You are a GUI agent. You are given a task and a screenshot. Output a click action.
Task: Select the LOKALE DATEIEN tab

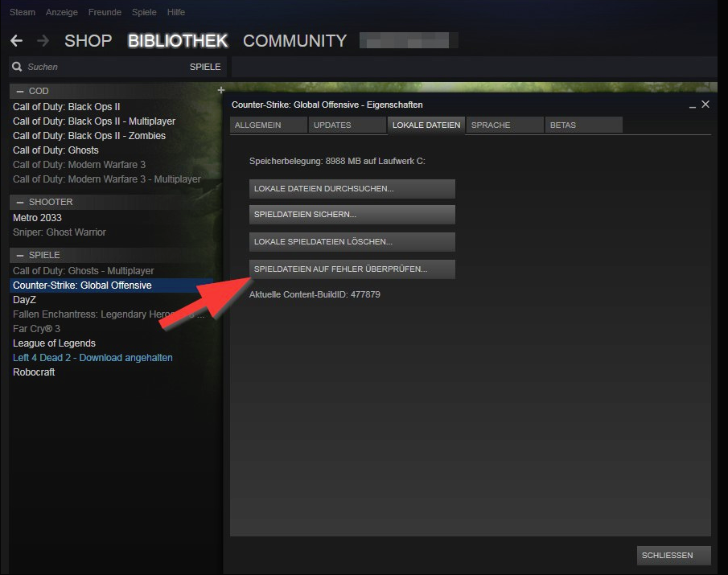coord(426,125)
